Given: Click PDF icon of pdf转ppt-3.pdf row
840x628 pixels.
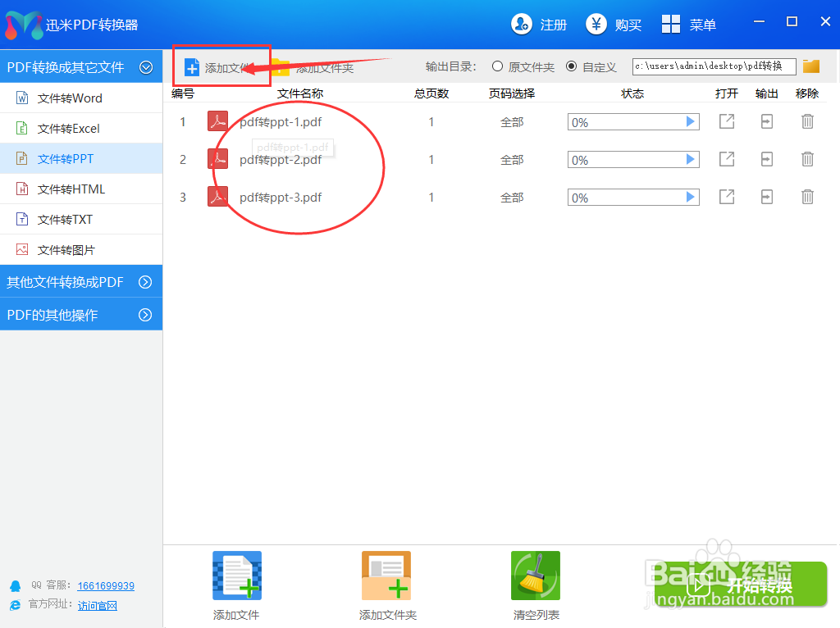Looking at the screenshot, I should [217, 197].
